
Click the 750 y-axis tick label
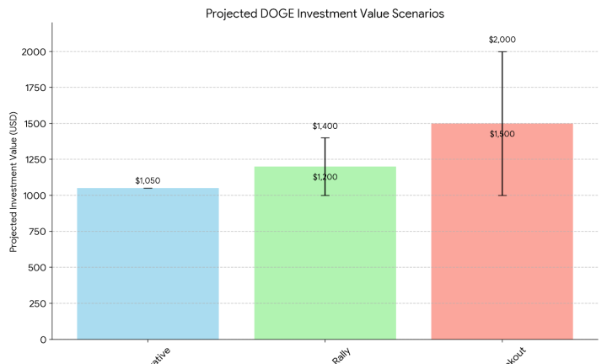[37, 232]
